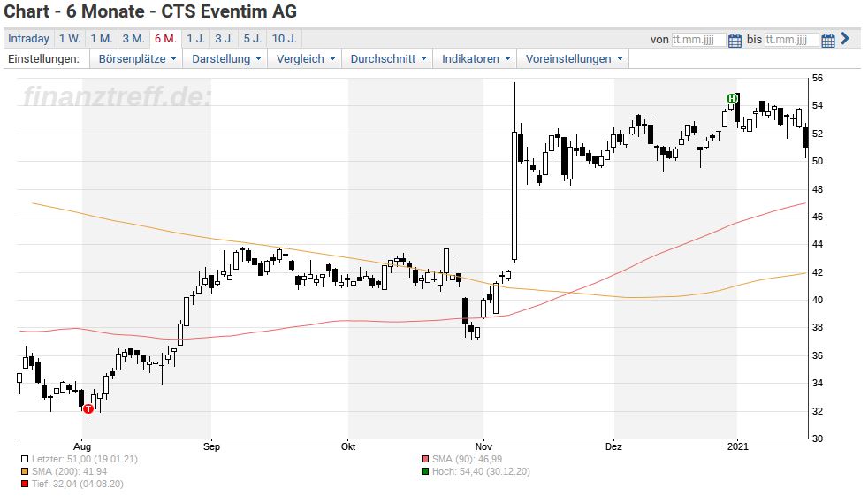Click the 56 price axis label

(x=817, y=78)
